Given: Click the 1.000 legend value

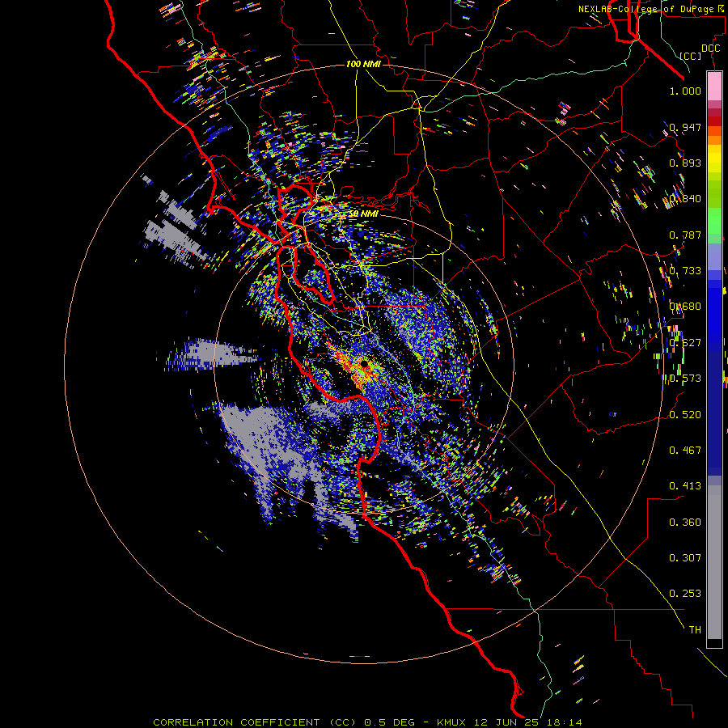Looking at the screenshot, I should pos(685,91).
